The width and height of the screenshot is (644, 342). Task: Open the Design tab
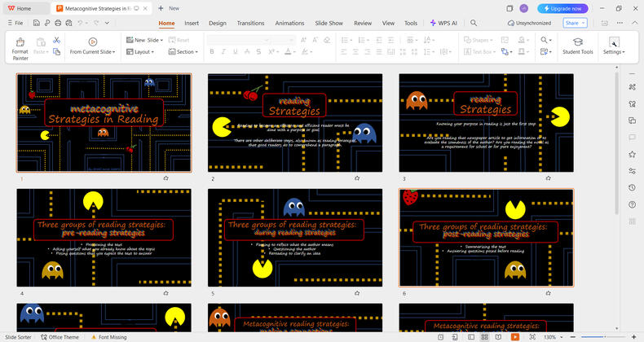click(x=218, y=23)
